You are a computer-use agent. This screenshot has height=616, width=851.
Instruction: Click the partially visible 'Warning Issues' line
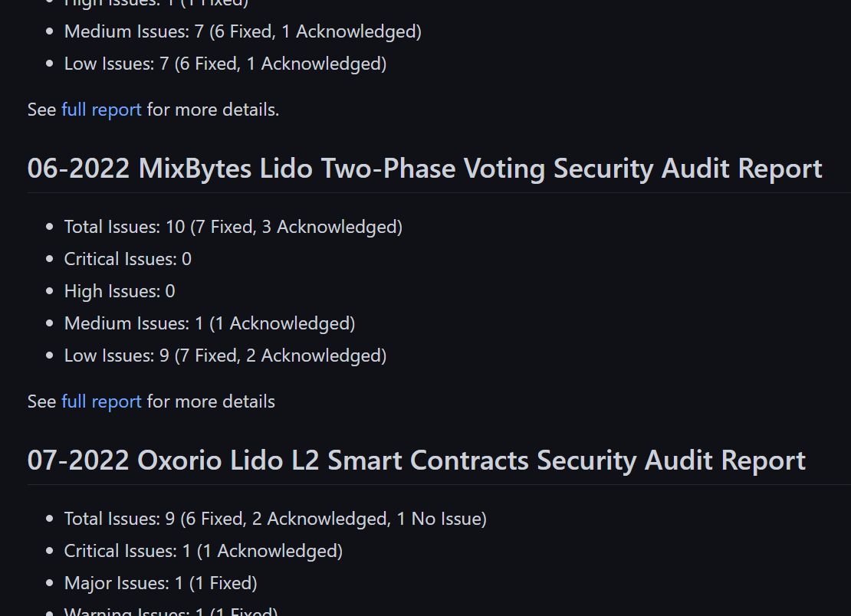coord(170,611)
